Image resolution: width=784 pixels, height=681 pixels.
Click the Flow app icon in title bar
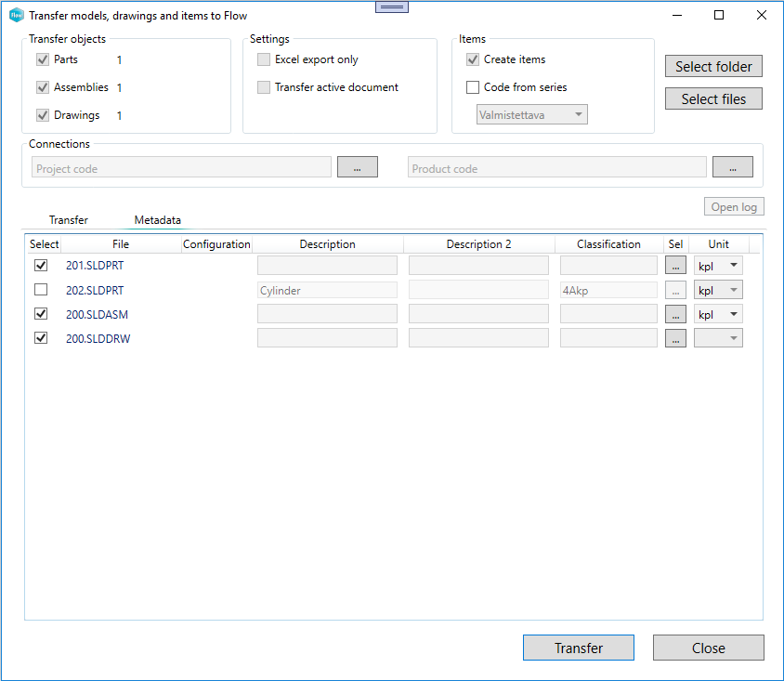point(16,16)
